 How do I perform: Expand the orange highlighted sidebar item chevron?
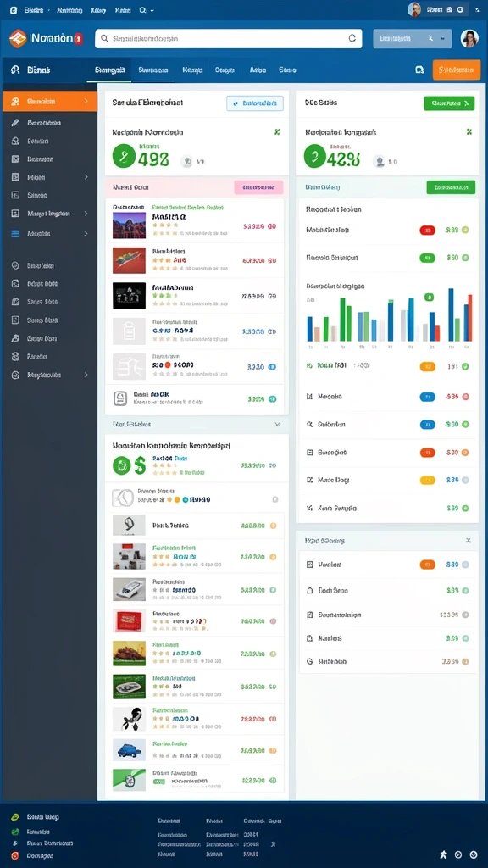(86, 102)
